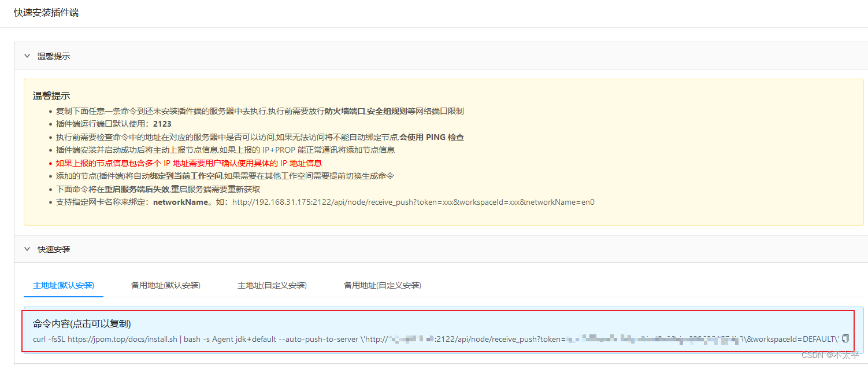
Task: Click the 快速安装插件端 page title
Action: coord(46,12)
